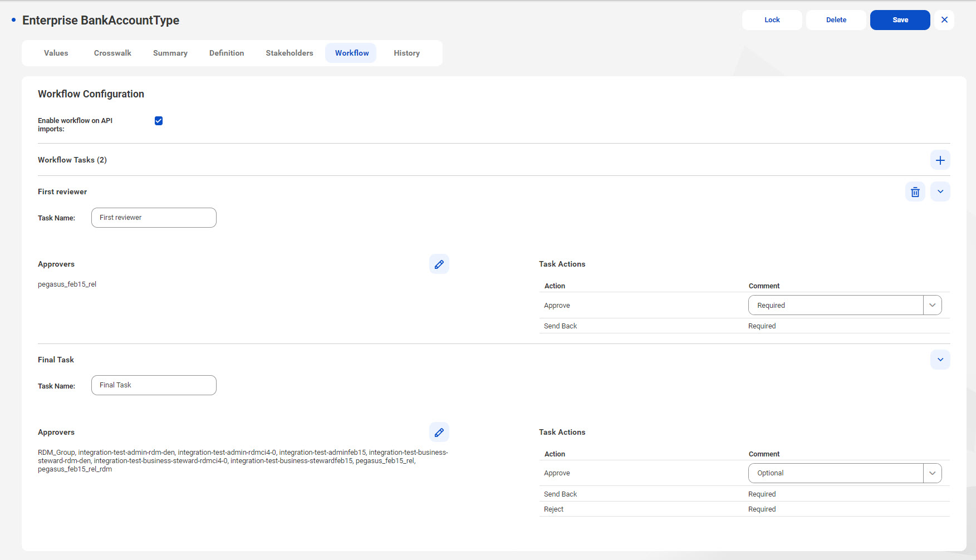Click the Final Task name input field
The height and width of the screenshot is (560, 976).
click(154, 385)
